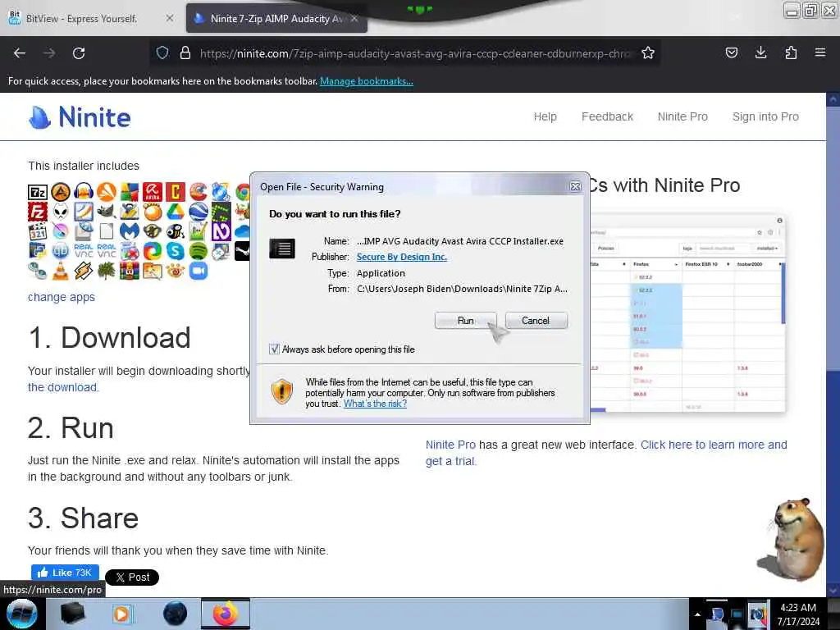The image size is (840, 630).
Task: Click the red FileZilla icon
Action: pyautogui.click(x=38, y=212)
